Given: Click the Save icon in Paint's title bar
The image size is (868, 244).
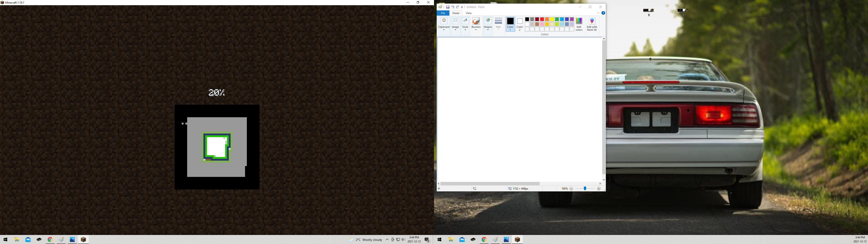Looking at the screenshot, I should tap(448, 7).
